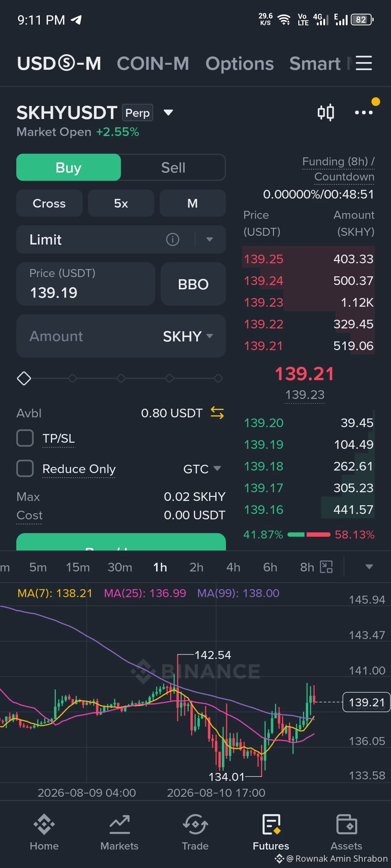Viewport: 391px width, 868px height.
Task: Open the 5x leverage selector
Action: [x=121, y=203]
